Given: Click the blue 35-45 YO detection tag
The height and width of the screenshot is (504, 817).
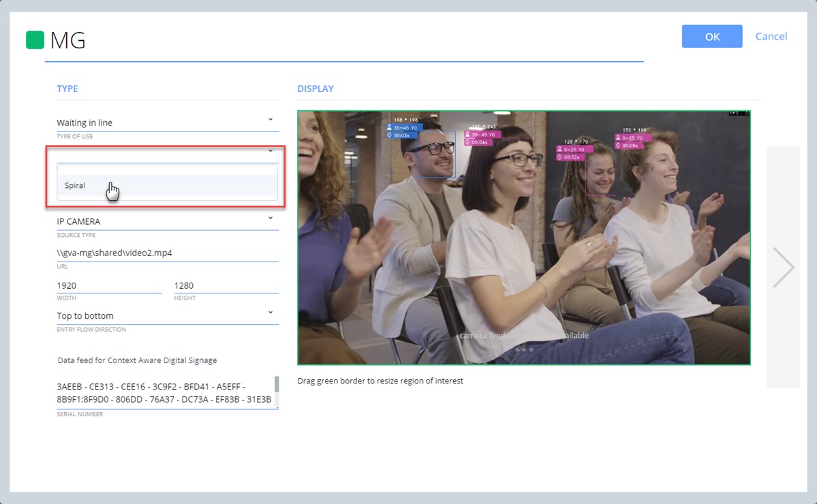Looking at the screenshot, I should 404,127.
